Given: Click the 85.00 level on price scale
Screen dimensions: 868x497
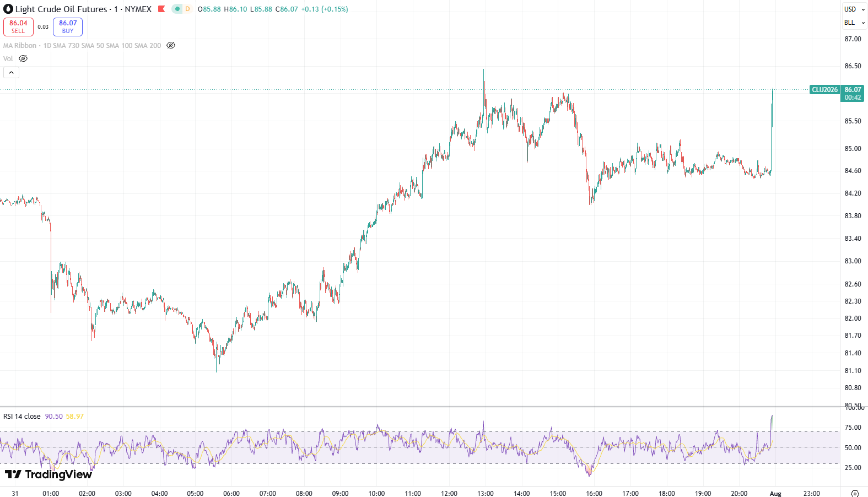Looking at the screenshot, I should 853,149.
